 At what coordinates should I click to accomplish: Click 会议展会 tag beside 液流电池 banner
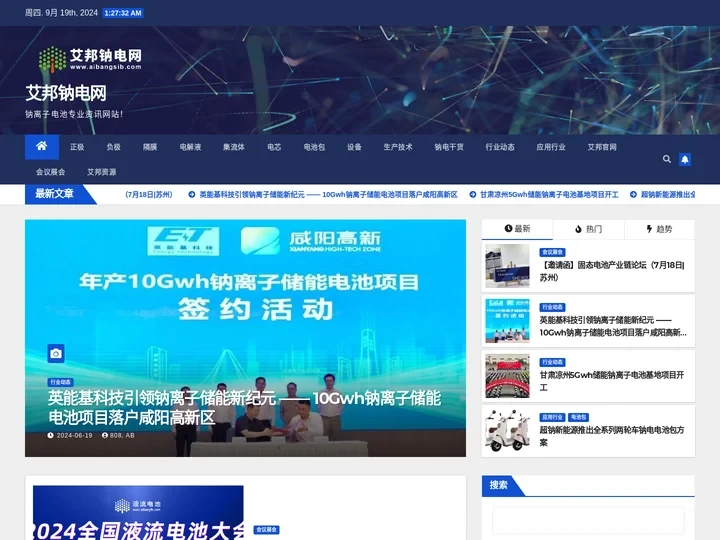[x=266, y=530]
